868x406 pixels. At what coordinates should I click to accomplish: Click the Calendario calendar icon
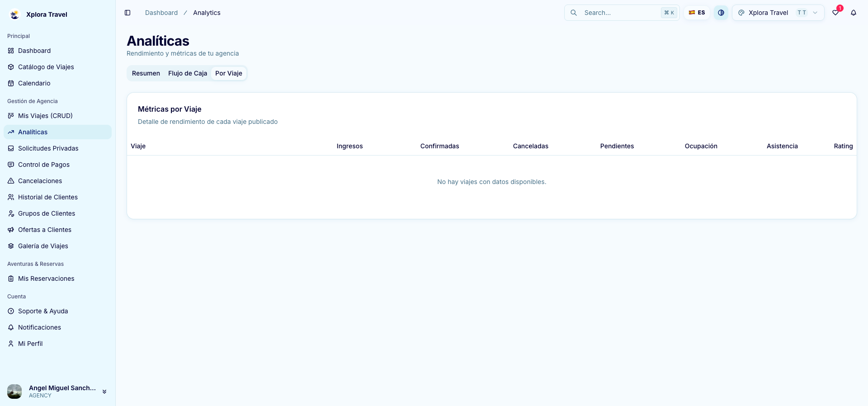(11, 83)
